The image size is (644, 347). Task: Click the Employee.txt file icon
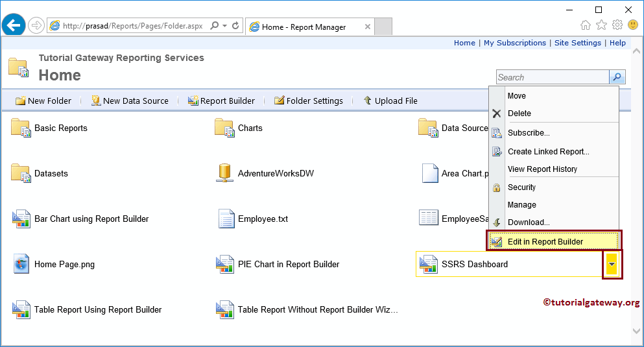(x=226, y=219)
